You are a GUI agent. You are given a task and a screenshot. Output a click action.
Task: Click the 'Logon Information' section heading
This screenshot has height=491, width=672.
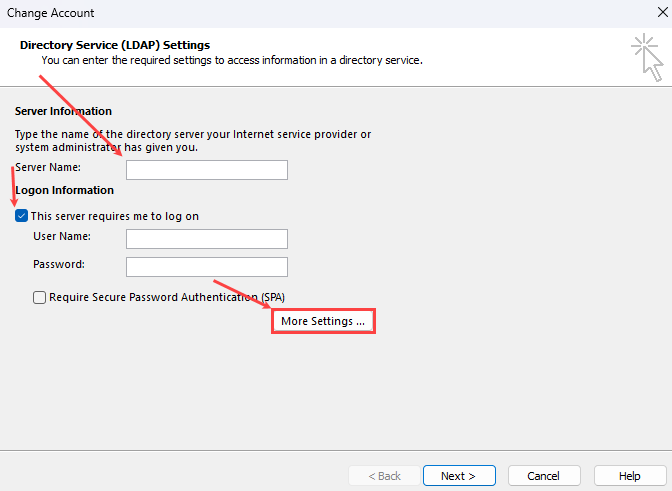coord(65,190)
